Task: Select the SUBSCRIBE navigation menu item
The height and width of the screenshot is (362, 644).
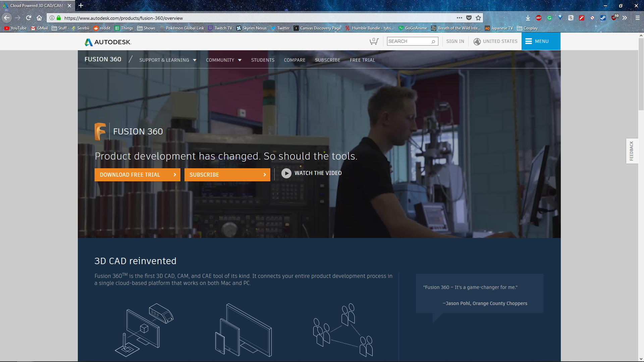Action: pyautogui.click(x=327, y=60)
